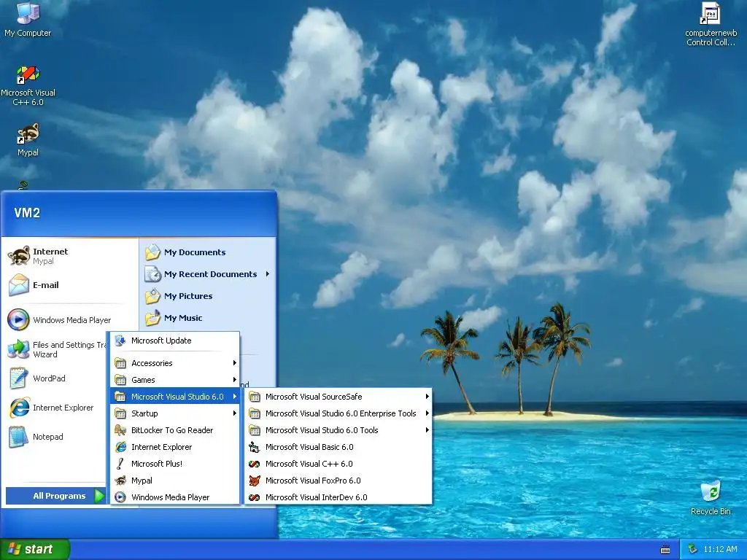Viewport: 747px width, 560px height.
Task: Launch Microsoft Visual Basic 6.0
Action: (338, 447)
